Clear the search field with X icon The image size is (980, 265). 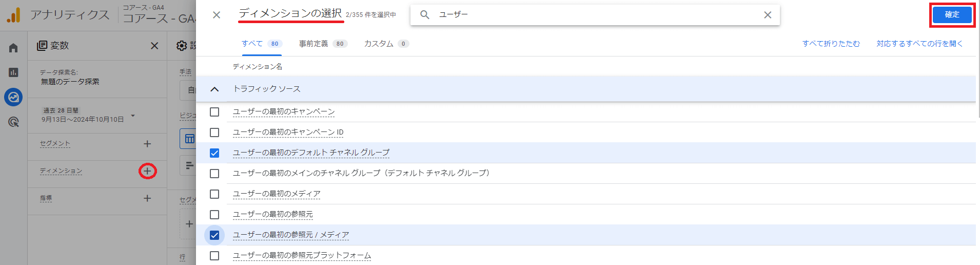[x=768, y=15]
